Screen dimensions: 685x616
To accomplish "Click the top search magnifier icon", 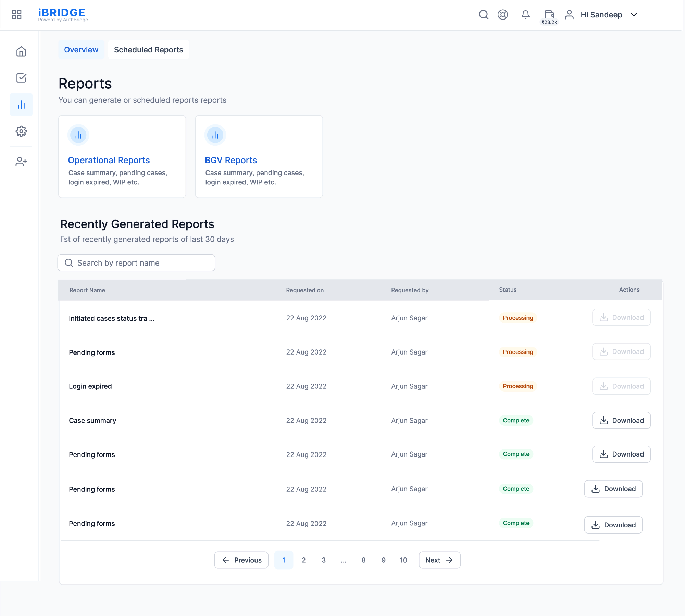I will click(483, 15).
